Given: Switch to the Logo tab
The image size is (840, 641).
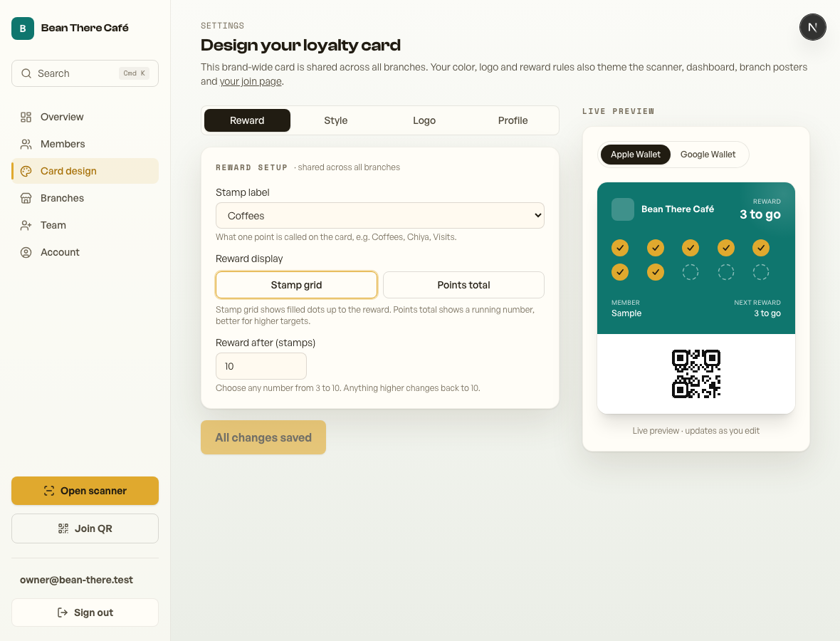Looking at the screenshot, I should tap(424, 120).
